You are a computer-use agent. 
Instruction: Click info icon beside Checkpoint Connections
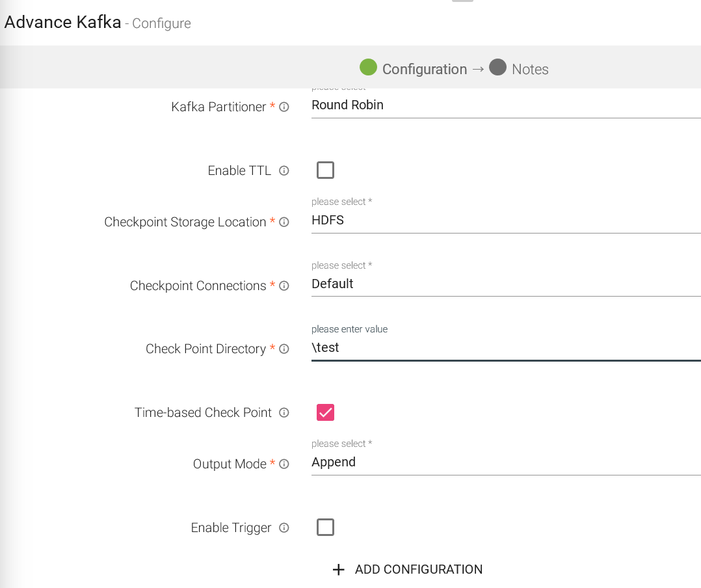click(x=284, y=286)
